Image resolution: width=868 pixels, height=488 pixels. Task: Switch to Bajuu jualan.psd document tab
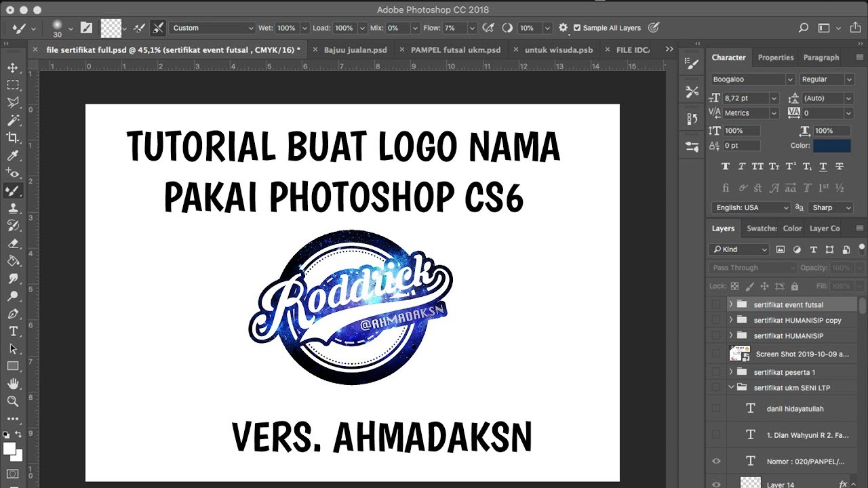(355, 49)
